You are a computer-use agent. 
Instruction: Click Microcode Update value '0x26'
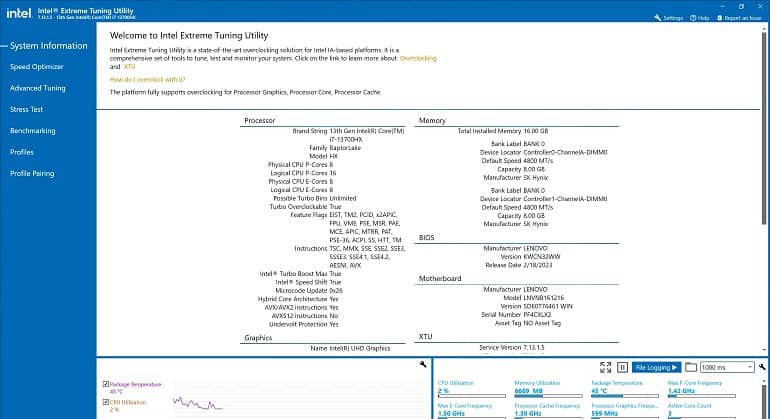point(336,291)
